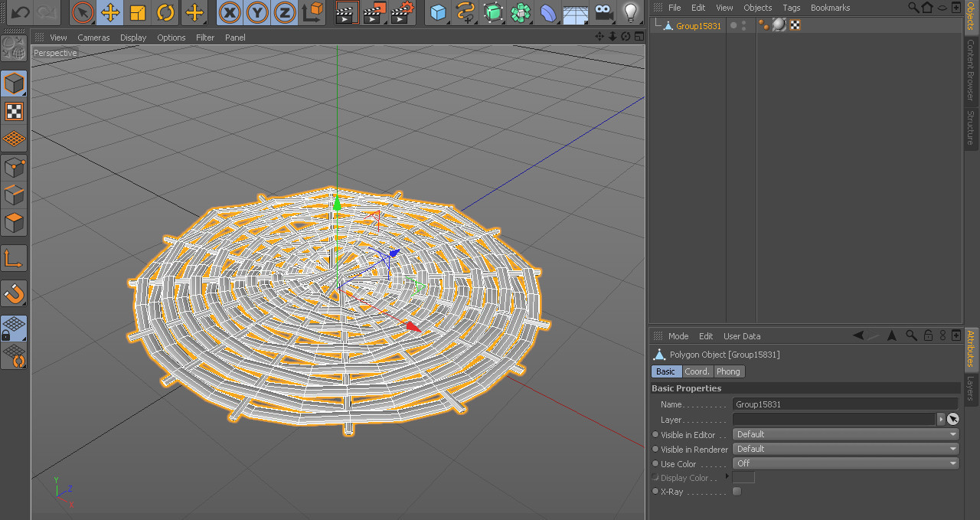The image size is (980, 520).
Task: Open the Visible in Renderer dropdown
Action: [845, 449]
